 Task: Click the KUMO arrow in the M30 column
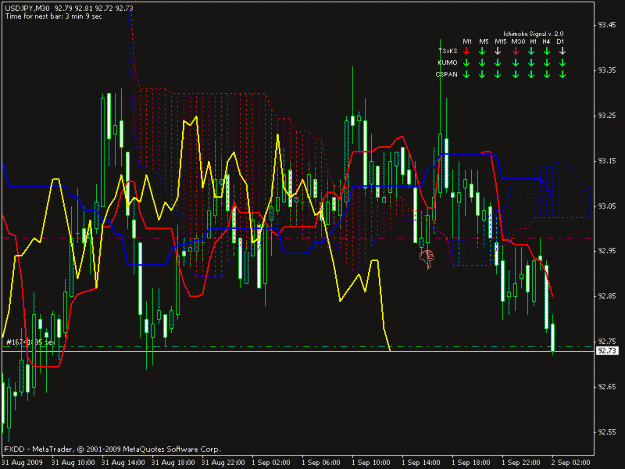click(x=515, y=63)
